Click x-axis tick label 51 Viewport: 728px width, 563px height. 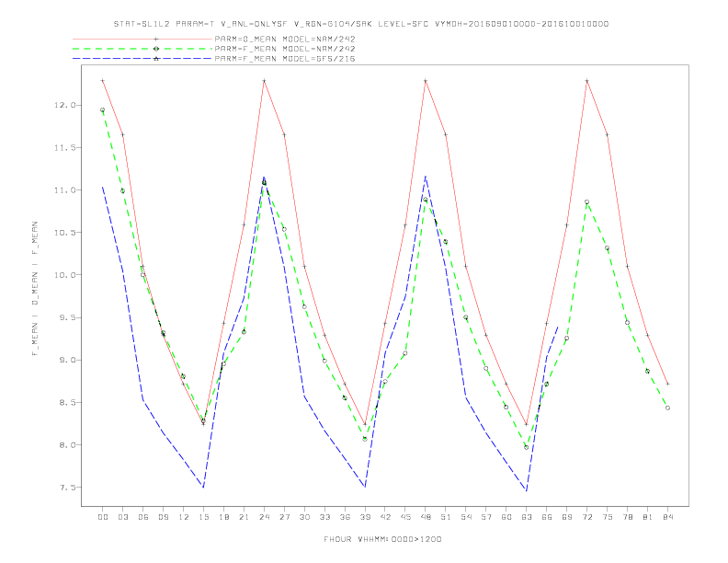(x=446, y=517)
